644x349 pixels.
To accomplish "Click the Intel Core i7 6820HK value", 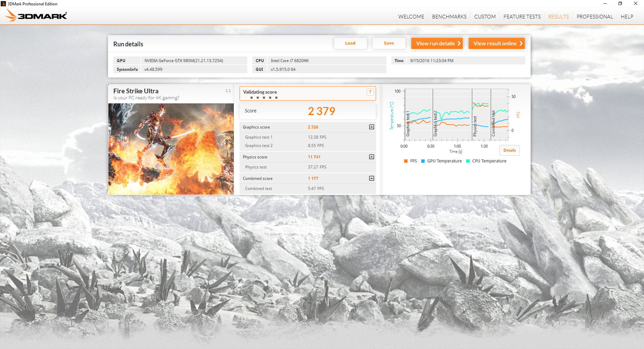I will pos(290,61).
